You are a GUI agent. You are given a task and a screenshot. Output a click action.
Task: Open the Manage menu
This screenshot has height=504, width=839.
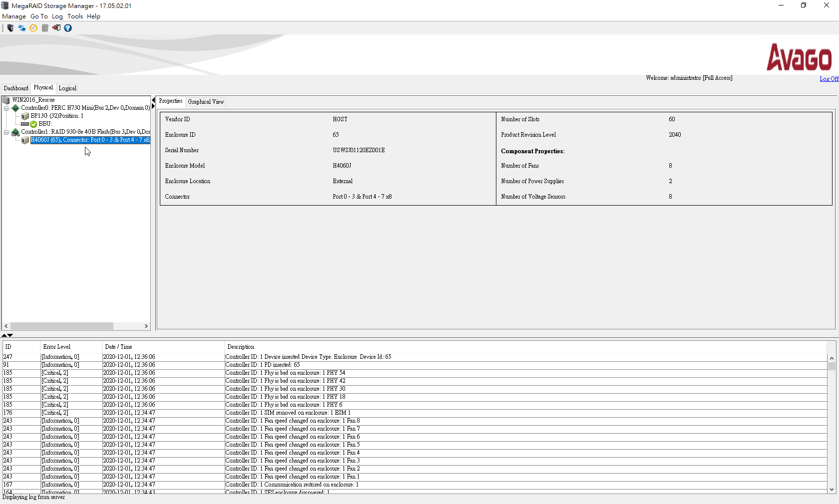(x=14, y=16)
